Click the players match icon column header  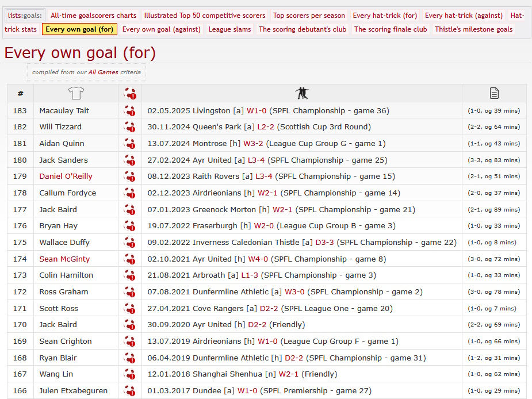point(302,93)
